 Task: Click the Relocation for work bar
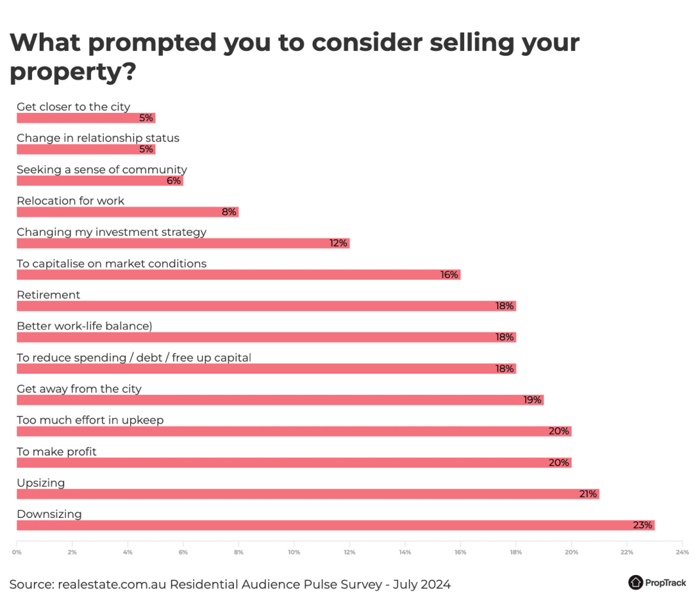127,212
